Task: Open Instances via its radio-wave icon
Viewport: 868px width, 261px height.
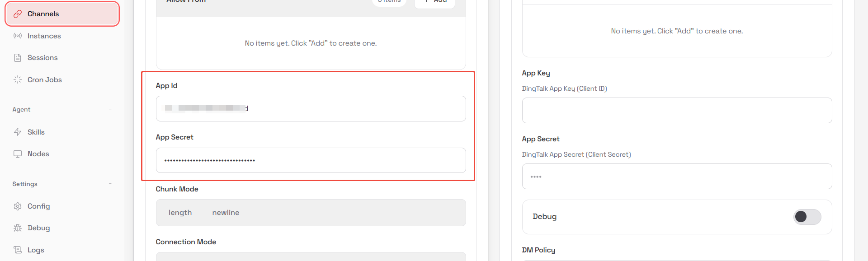Action: tap(18, 36)
